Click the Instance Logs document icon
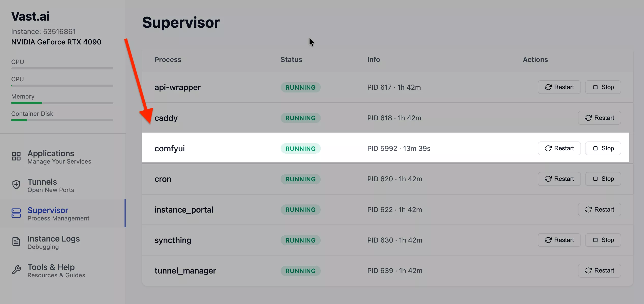This screenshot has width=644, height=304. pos(16,242)
